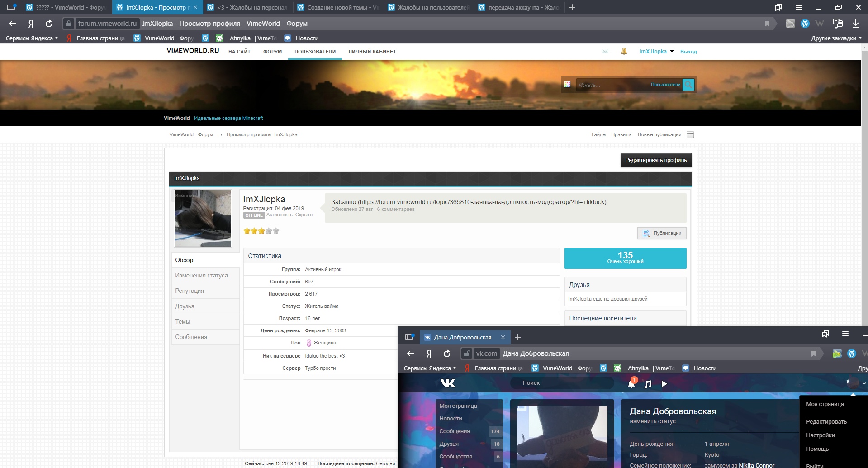This screenshot has height=468, width=868.
Task: Click the 135 reputation score box
Action: pos(625,258)
